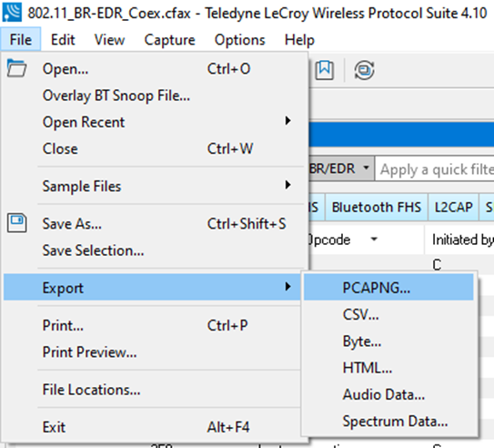This screenshot has height=448, width=494.
Task: Select Overlay BT Snoop File...
Action: (x=155, y=96)
